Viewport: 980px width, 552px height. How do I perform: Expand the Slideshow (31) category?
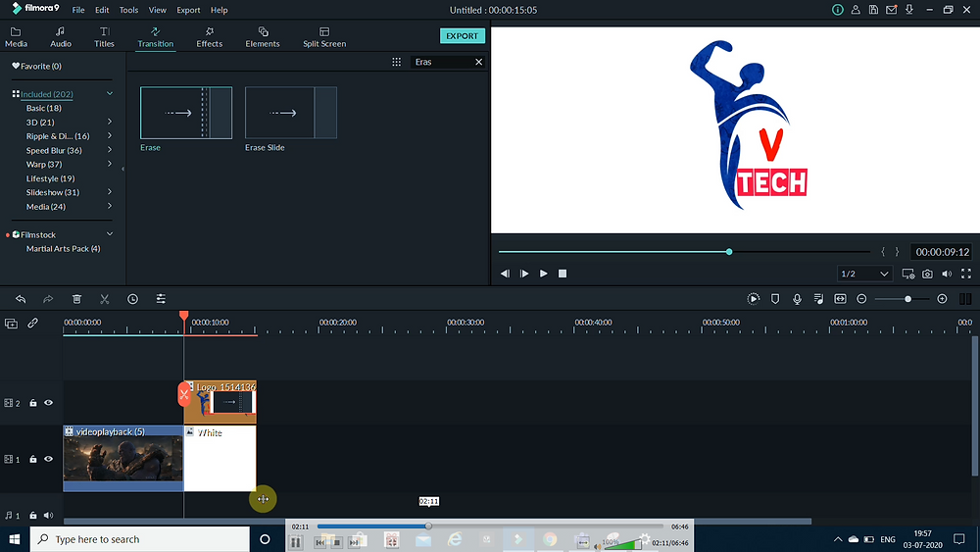point(110,192)
